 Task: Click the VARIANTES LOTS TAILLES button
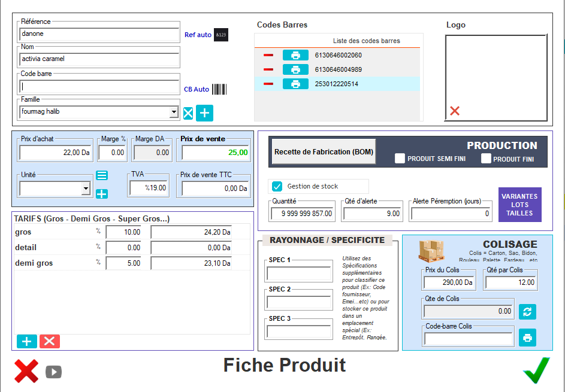(519, 205)
